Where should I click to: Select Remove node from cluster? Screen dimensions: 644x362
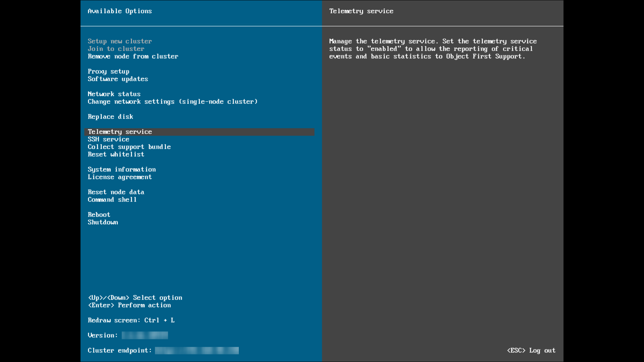coord(133,56)
